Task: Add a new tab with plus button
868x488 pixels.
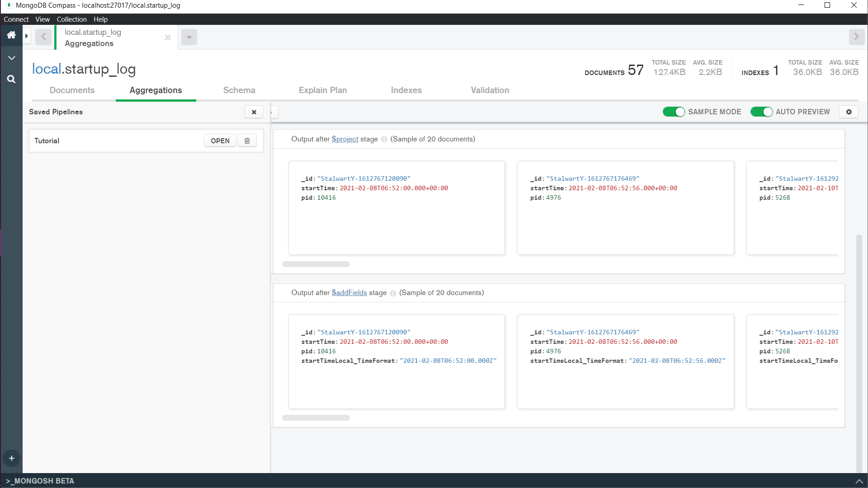Action: pyautogui.click(x=189, y=37)
